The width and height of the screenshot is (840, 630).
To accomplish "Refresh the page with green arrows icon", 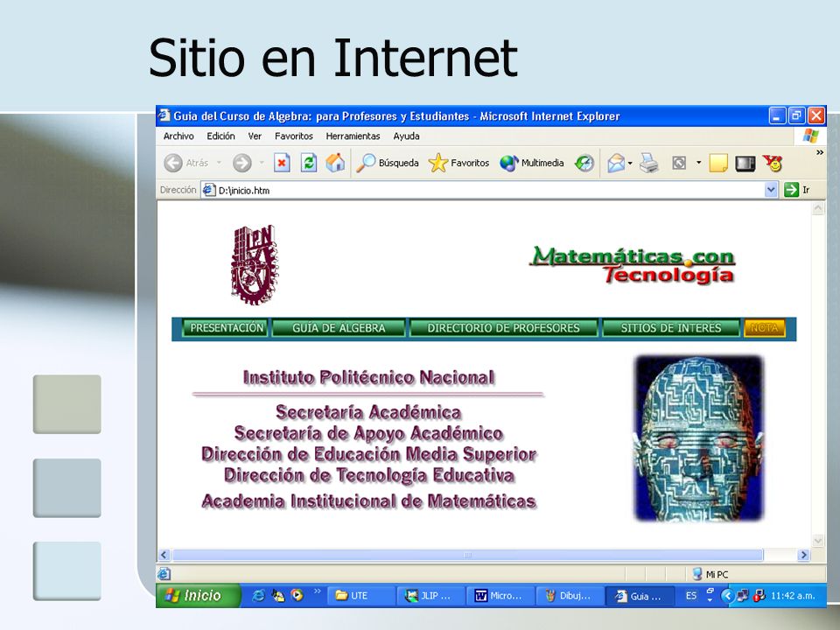I will click(x=309, y=163).
